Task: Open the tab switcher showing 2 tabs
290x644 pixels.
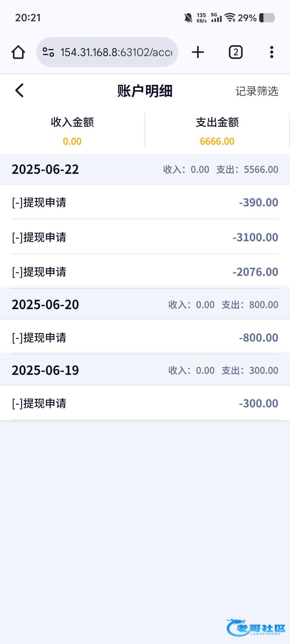Action: [x=235, y=52]
